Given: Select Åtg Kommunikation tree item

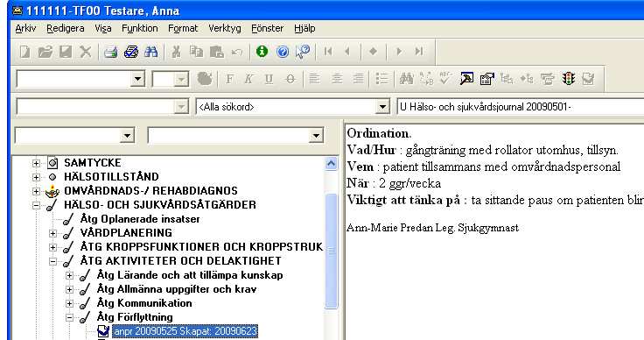Looking at the screenshot, I should tap(144, 303).
